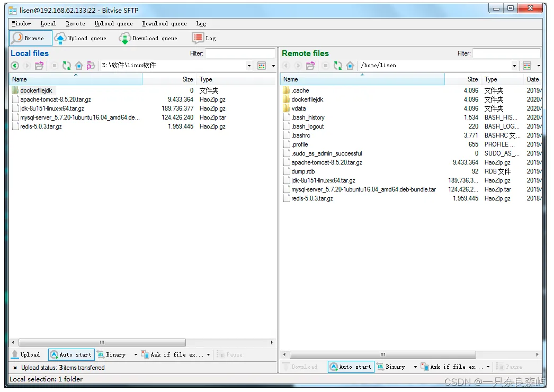Go to home directory in Remote files
The width and height of the screenshot is (554, 392).
tap(350, 66)
